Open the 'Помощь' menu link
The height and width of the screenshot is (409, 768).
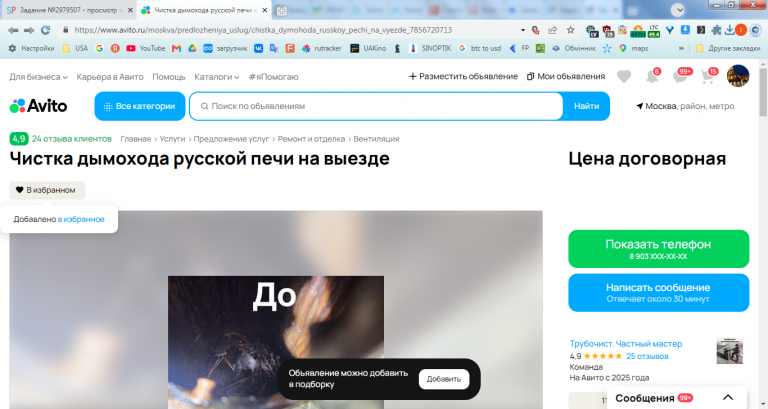[x=168, y=77]
